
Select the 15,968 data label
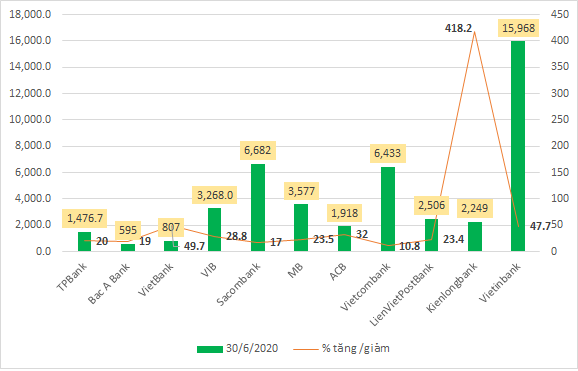[518, 28]
